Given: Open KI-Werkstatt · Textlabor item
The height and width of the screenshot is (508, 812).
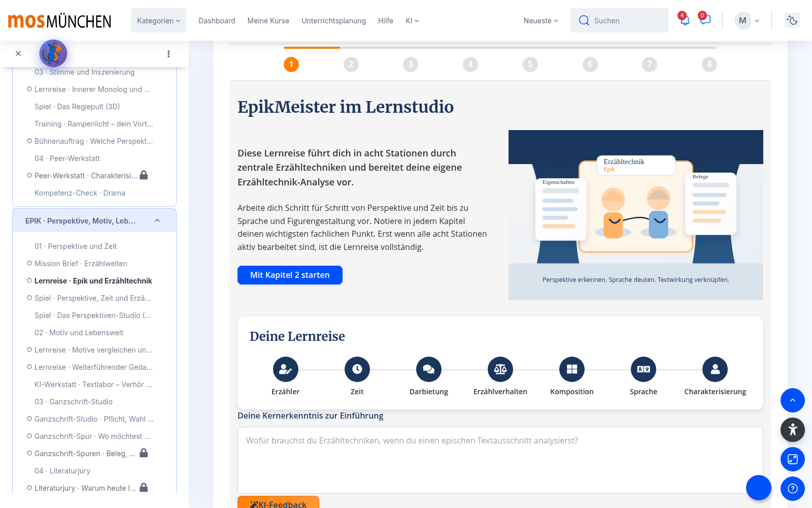Looking at the screenshot, I should (x=93, y=384).
